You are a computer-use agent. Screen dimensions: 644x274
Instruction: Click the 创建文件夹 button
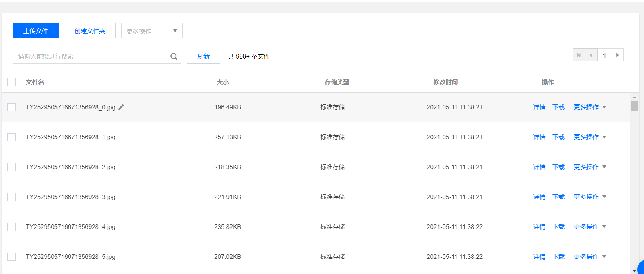point(90,31)
